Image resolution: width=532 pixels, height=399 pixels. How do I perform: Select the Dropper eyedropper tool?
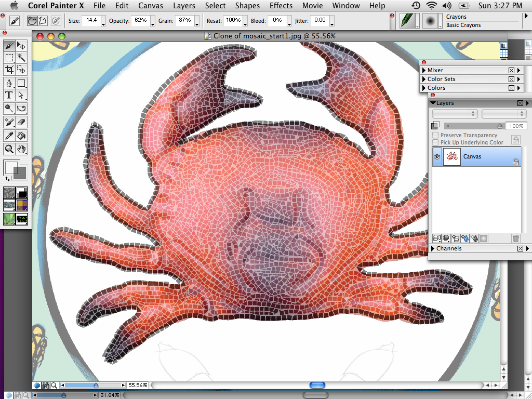[9, 136]
